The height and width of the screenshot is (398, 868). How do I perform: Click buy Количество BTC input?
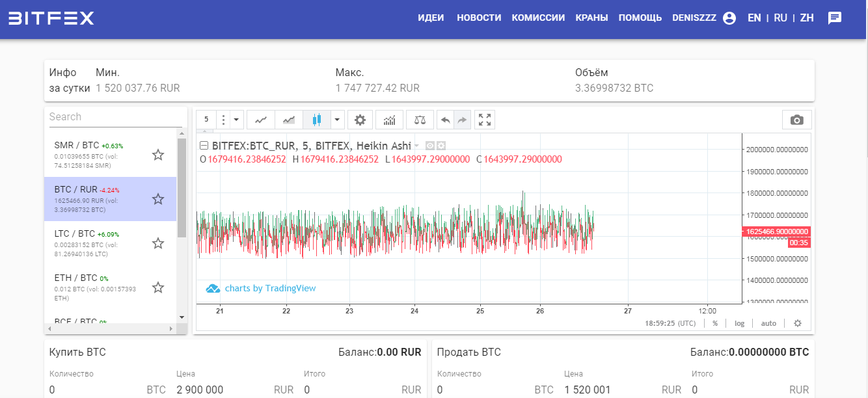(x=96, y=390)
